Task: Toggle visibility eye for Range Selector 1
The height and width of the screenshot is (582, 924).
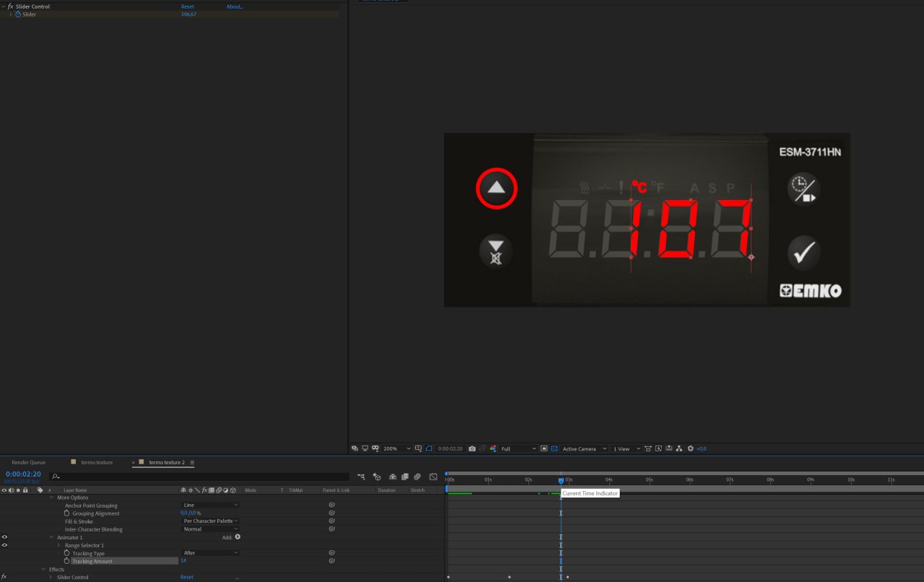Action: [x=4, y=545]
